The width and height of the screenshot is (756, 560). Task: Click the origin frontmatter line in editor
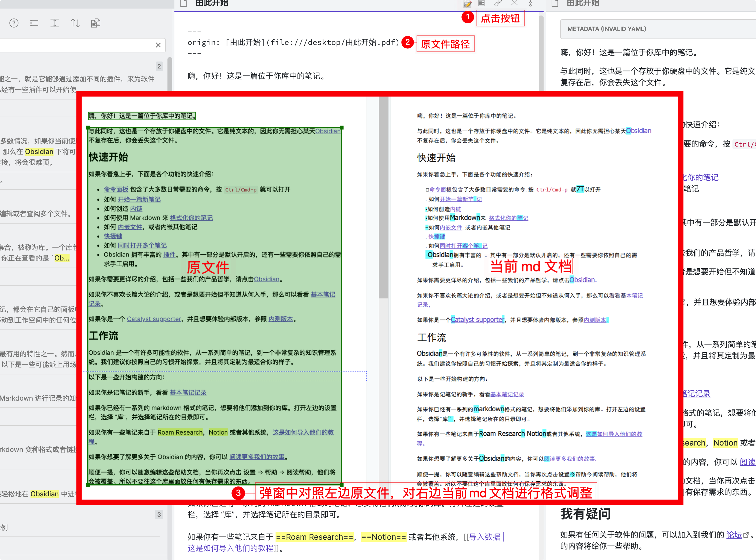click(x=293, y=42)
